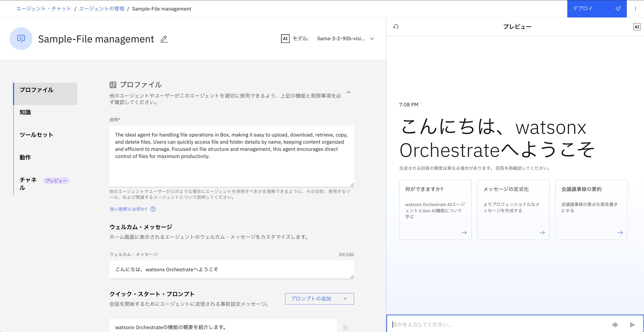Select the ツールセット sidebar tab
This screenshot has width=644, height=332.
point(36,135)
